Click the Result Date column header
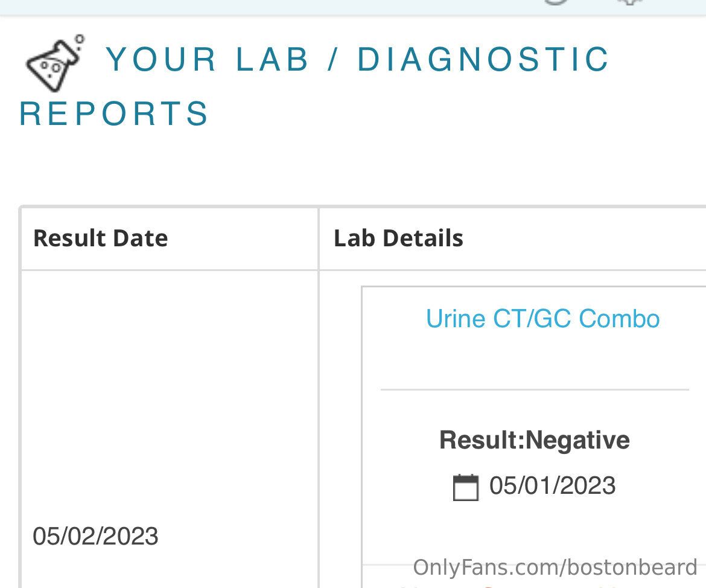Image resolution: width=706 pixels, height=588 pixels. pyautogui.click(x=100, y=238)
